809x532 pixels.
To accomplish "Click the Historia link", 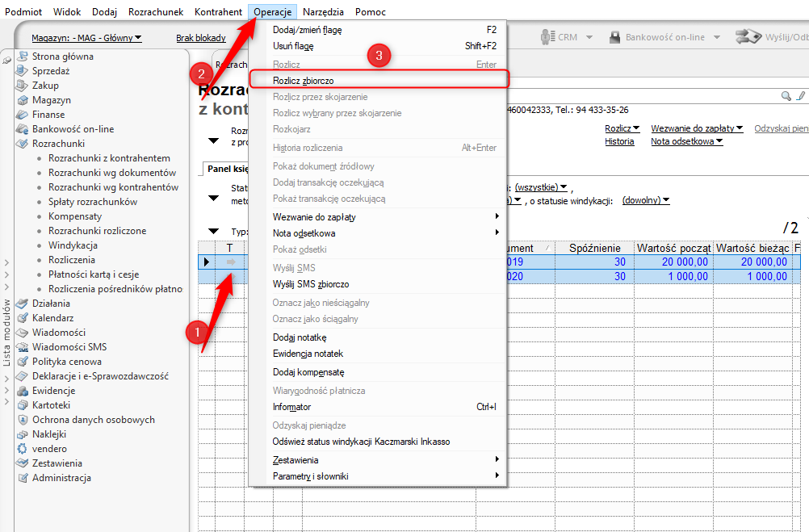I will click(619, 141).
